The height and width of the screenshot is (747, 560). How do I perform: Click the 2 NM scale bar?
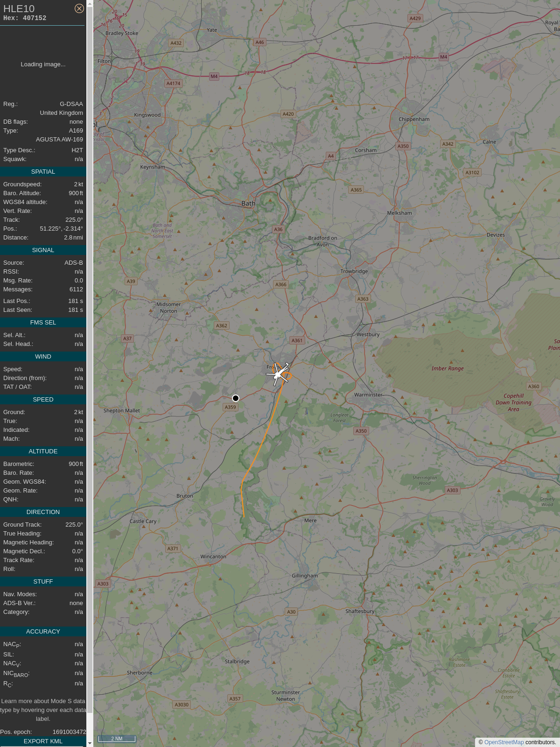[117, 739]
